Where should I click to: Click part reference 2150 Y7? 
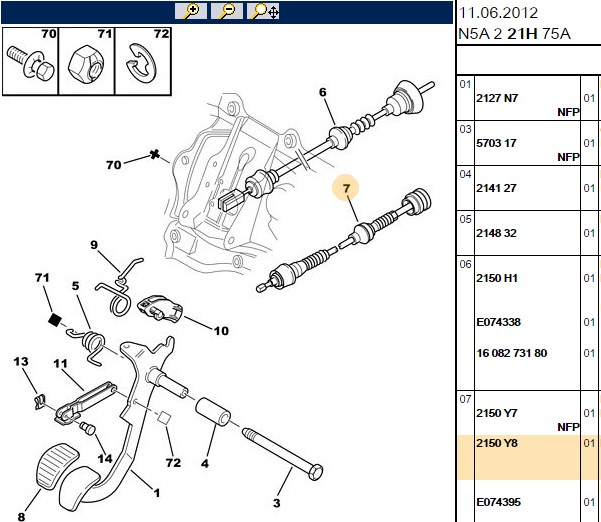[x=497, y=413]
